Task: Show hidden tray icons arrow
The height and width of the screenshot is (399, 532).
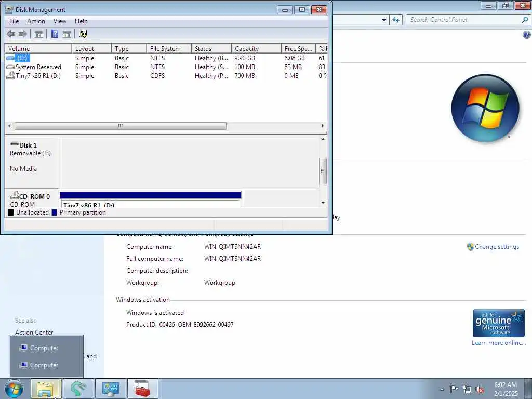Action: 442,389
